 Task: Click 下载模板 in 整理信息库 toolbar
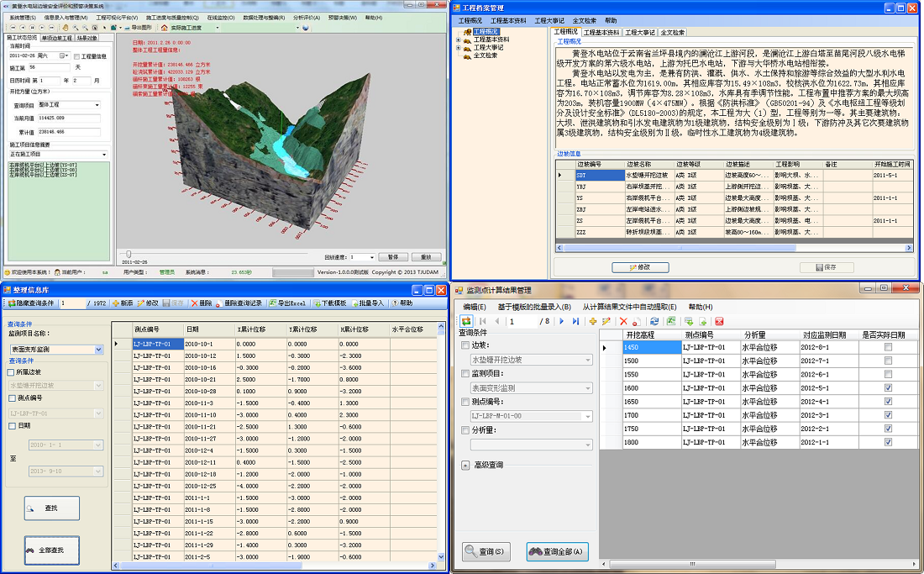[x=330, y=303]
